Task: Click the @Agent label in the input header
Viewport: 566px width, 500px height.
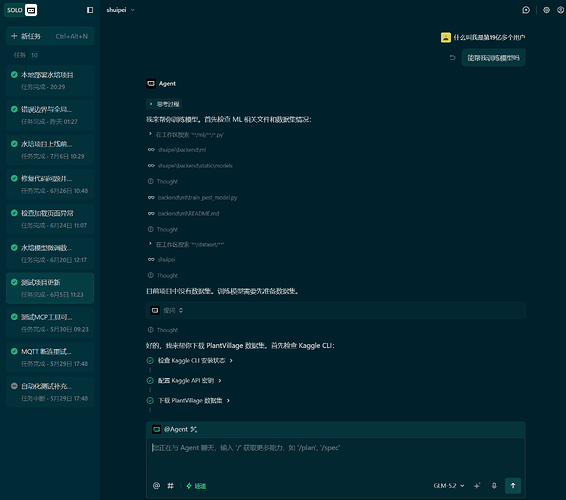Action: click(176, 429)
